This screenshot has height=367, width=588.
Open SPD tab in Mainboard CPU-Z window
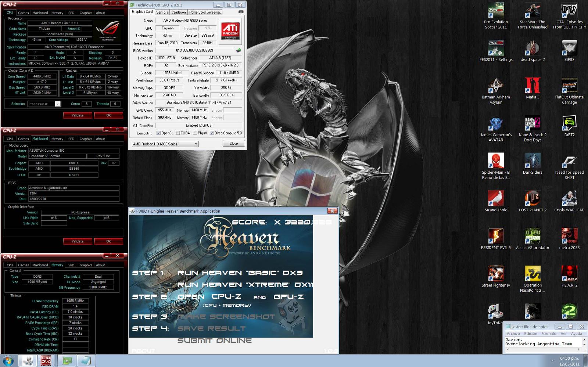(x=71, y=139)
